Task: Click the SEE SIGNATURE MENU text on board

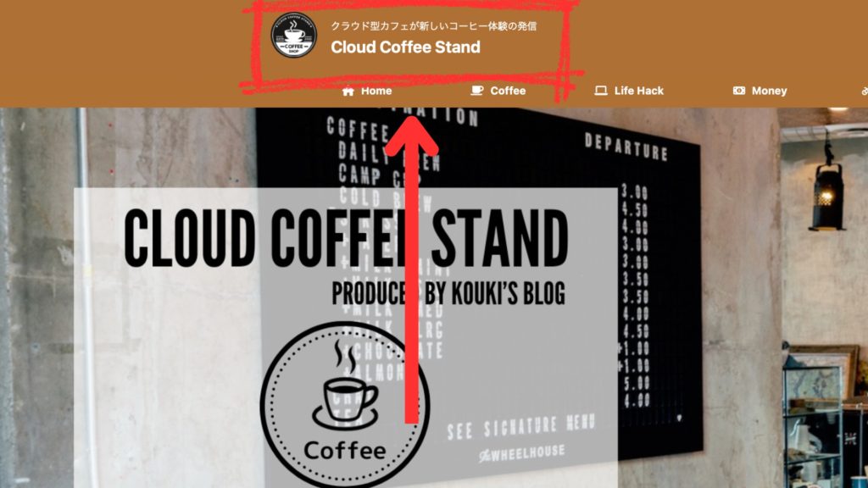Action: 521,427
